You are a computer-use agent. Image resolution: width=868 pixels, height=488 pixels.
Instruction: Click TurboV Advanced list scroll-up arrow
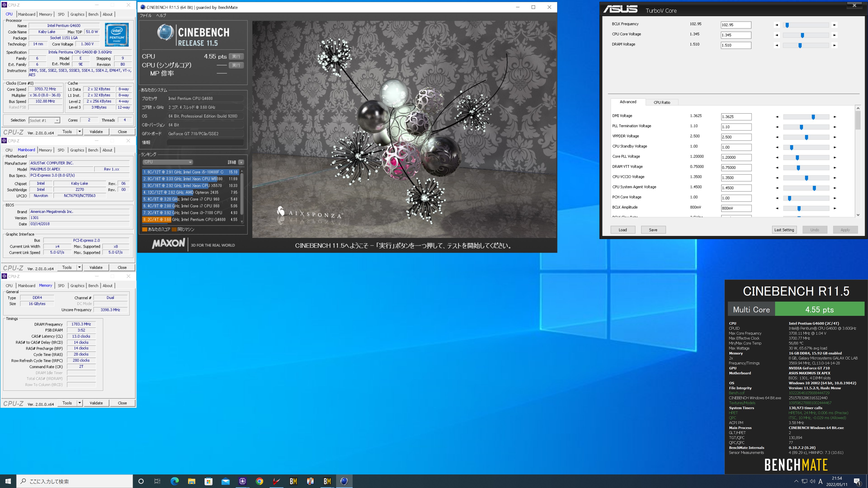[x=858, y=108]
